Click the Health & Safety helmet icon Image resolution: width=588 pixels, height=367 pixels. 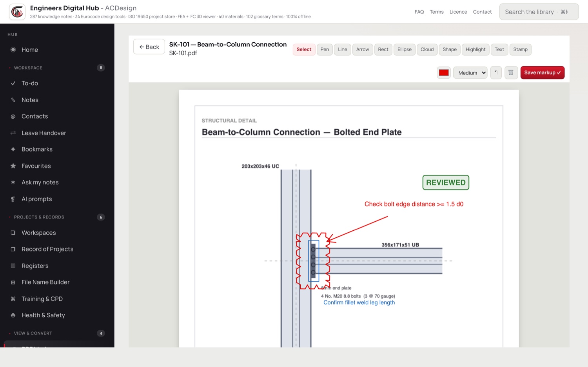pos(13,315)
